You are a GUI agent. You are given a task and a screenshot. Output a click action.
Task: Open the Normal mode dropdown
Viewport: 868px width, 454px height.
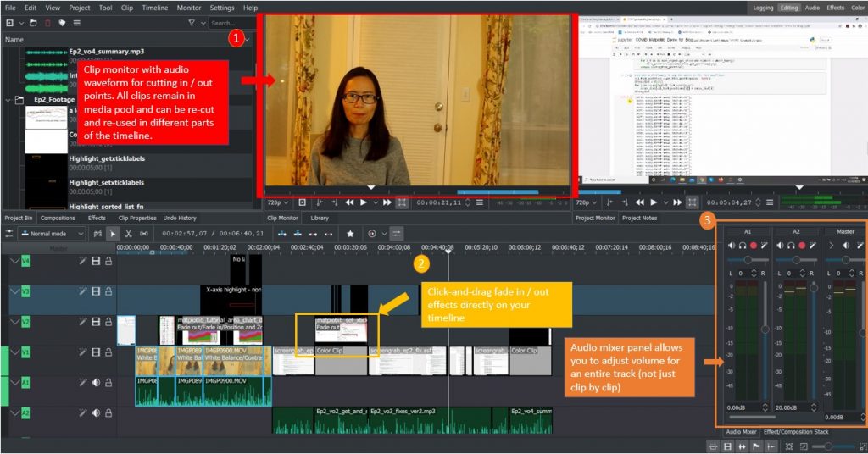(x=50, y=233)
